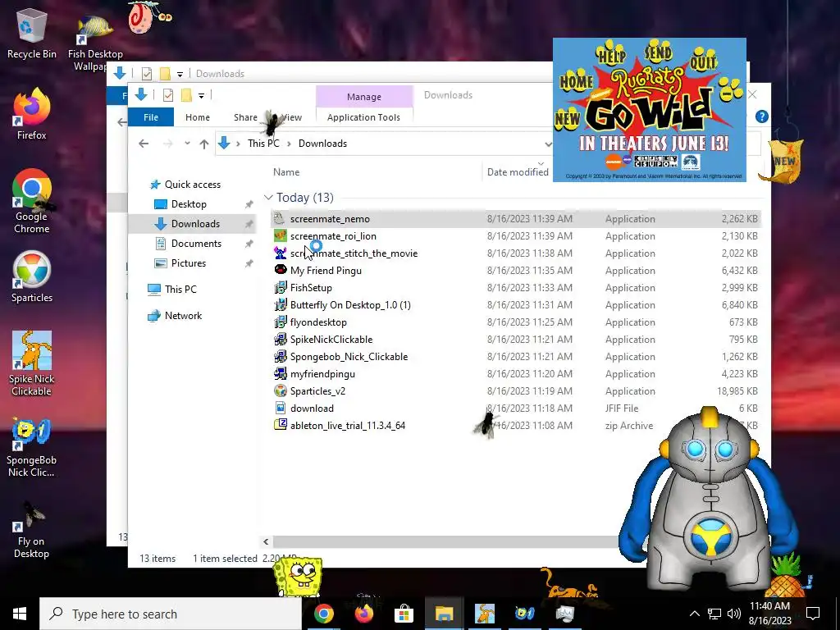Switch to the Home ribbon tab
The width and height of the screenshot is (840, 630).
[x=198, y=117]
